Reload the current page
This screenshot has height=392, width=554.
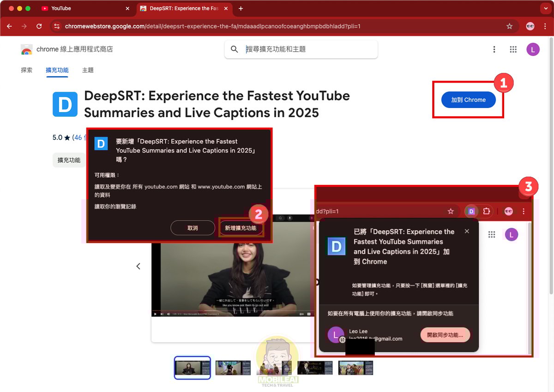(39, 26)
